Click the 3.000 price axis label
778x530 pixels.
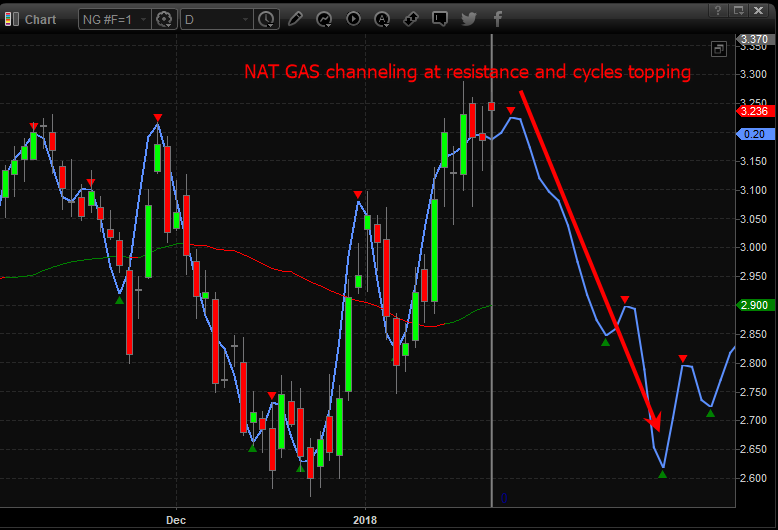click(x=753, y=247)
